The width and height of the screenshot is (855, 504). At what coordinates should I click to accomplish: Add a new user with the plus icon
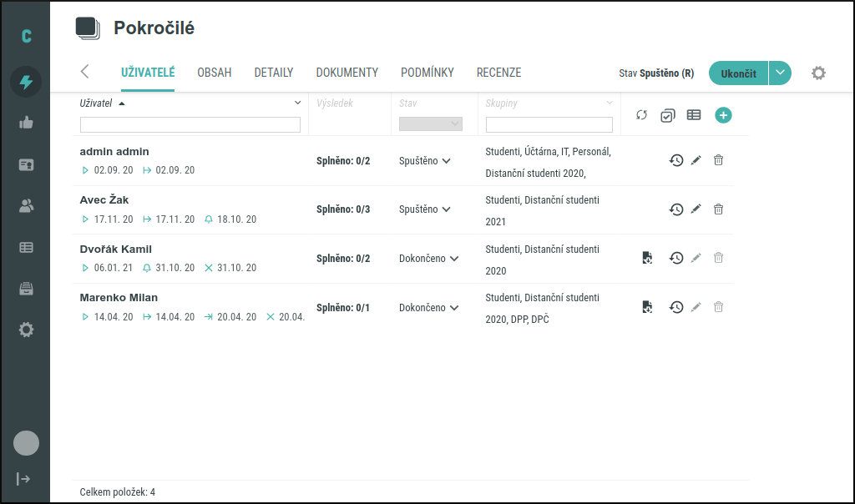(723, 115)
